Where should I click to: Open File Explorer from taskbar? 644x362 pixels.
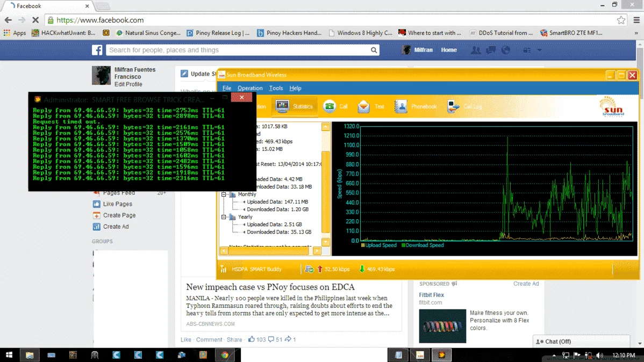coord(29,355)
